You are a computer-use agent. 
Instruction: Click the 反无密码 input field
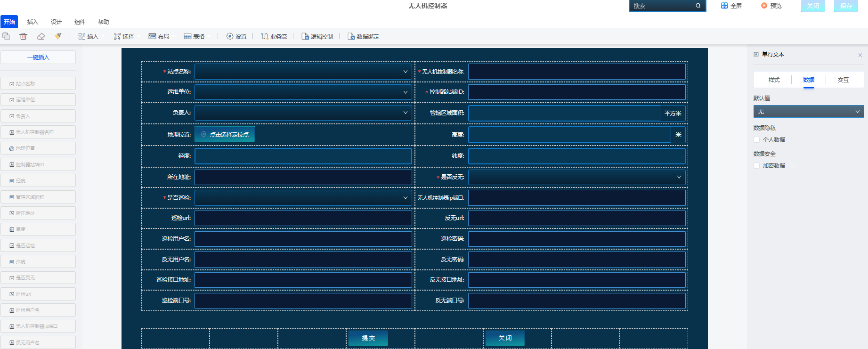[577, 260]
